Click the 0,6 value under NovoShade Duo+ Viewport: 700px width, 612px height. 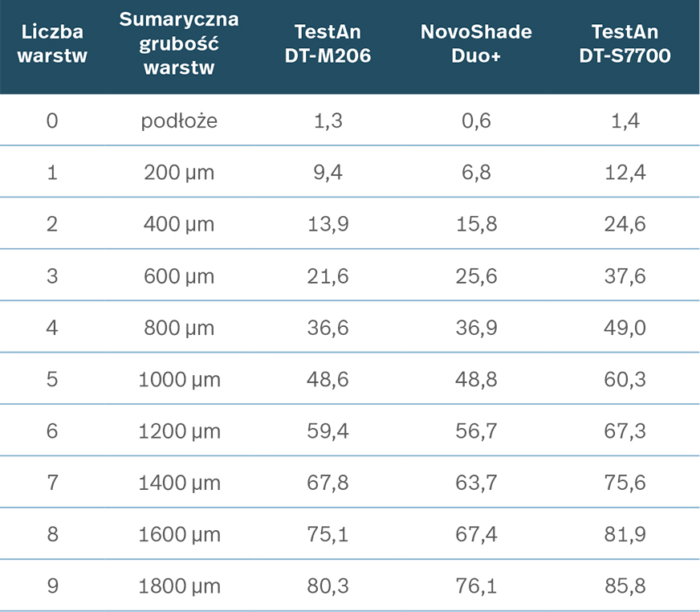tap(476, 121)
